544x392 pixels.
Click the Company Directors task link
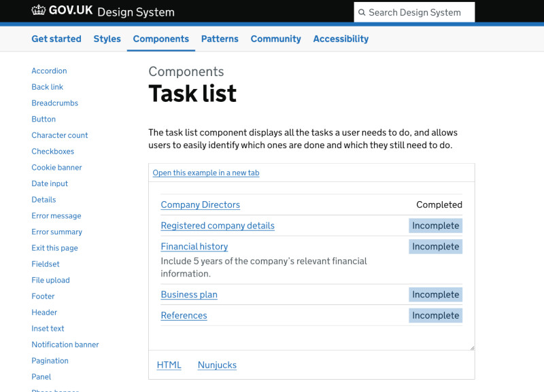tap(200, 204)
